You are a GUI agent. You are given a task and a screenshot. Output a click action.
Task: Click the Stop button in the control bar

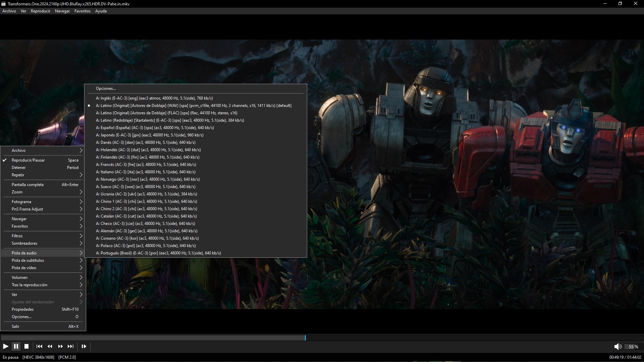(26, 346)
